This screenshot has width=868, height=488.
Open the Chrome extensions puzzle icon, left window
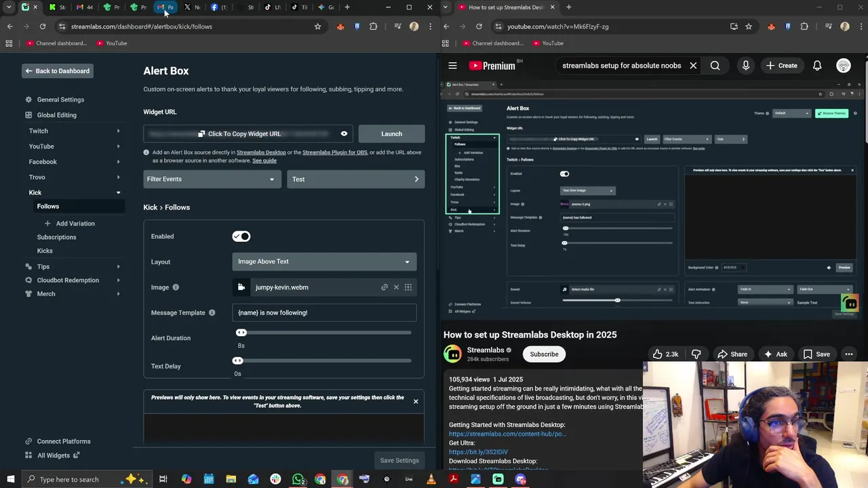pyautogui.click(x=373, y=26)
